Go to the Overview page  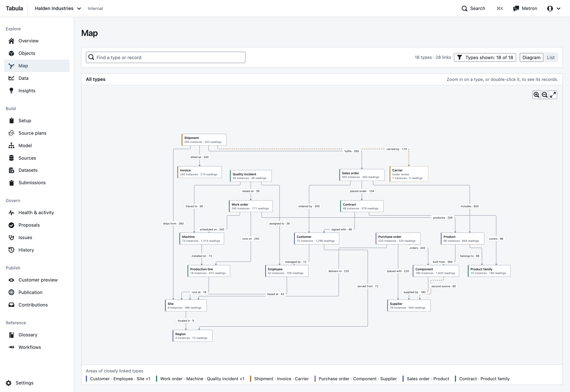[x=37, y=41]
